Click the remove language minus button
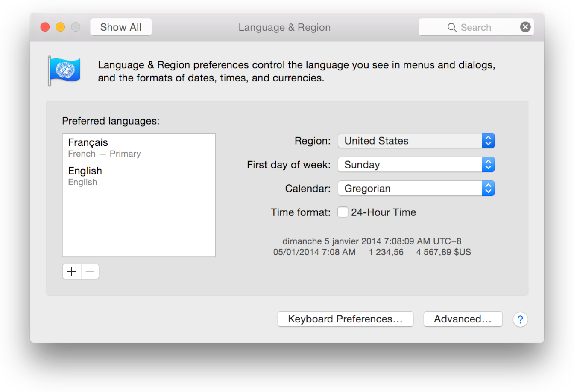This screenshot has width=574, height=392. (90, 271)
